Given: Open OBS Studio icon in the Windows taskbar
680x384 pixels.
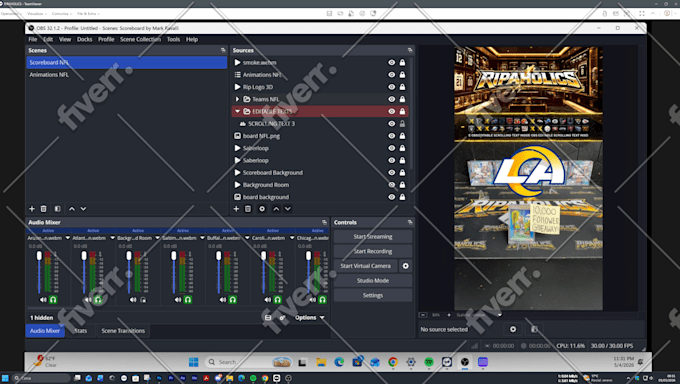Looking at the screenshot, I should click(x=464, y=362).
